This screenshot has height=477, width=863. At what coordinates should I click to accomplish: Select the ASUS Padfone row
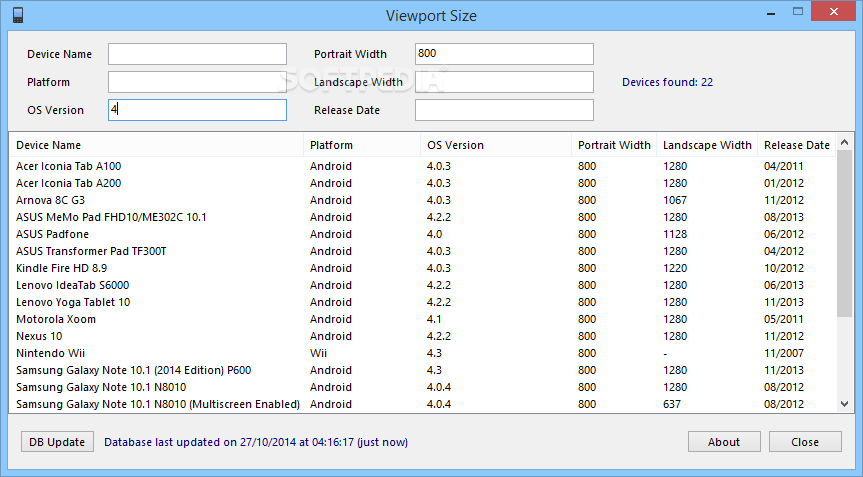tap(423, 234)
